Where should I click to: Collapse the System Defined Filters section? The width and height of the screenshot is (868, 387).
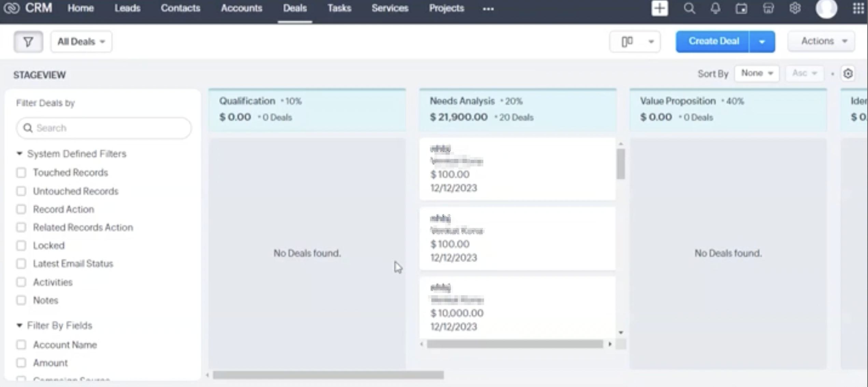tap(19, 154)
